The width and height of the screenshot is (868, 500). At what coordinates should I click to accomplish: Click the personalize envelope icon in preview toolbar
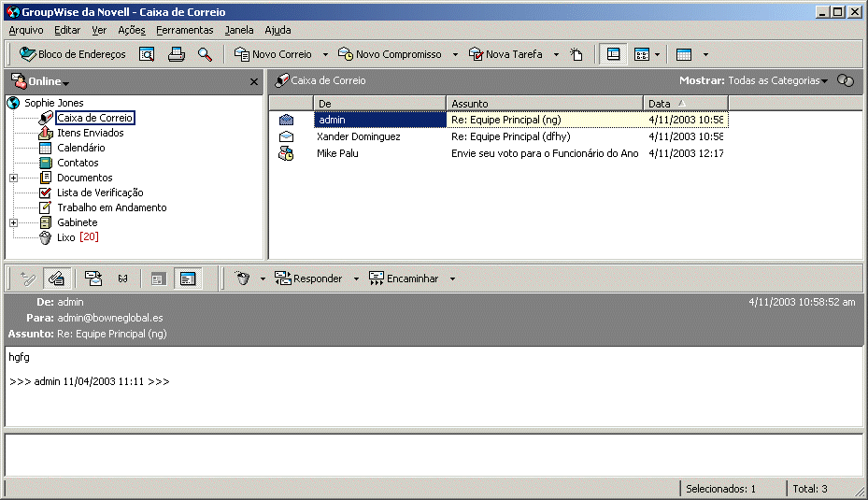(93, 279)
